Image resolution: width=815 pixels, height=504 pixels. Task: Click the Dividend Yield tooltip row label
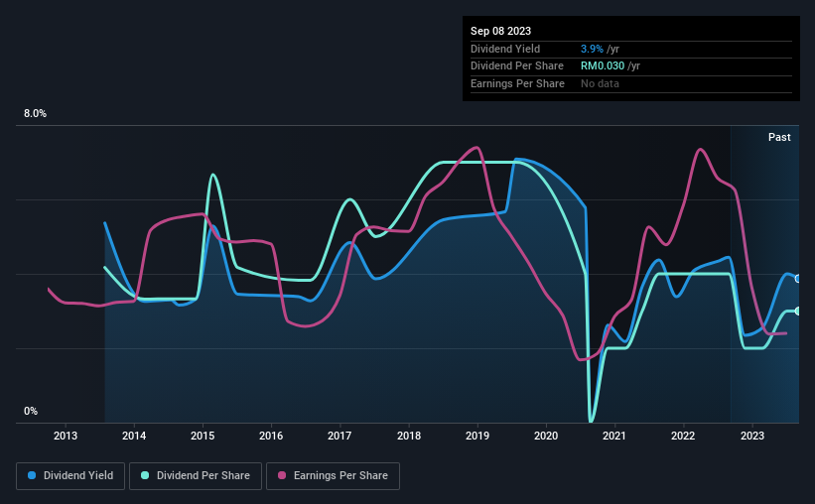pos(505,49)
